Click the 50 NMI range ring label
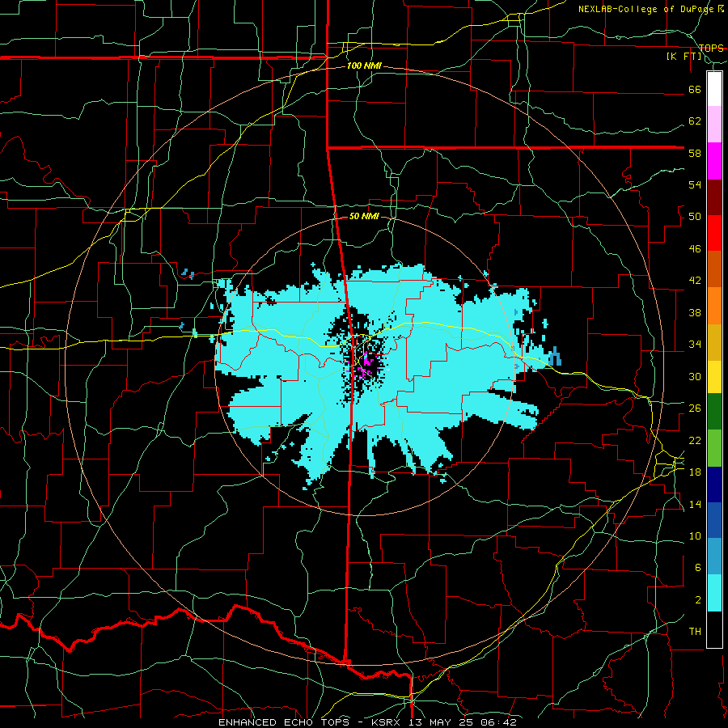 click(364, 216)
